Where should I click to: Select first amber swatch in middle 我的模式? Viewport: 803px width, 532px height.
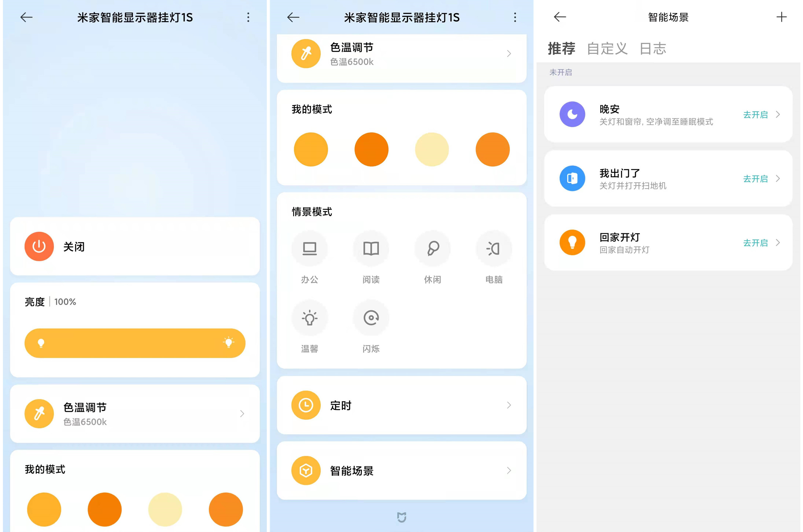(x=311, y=149)
